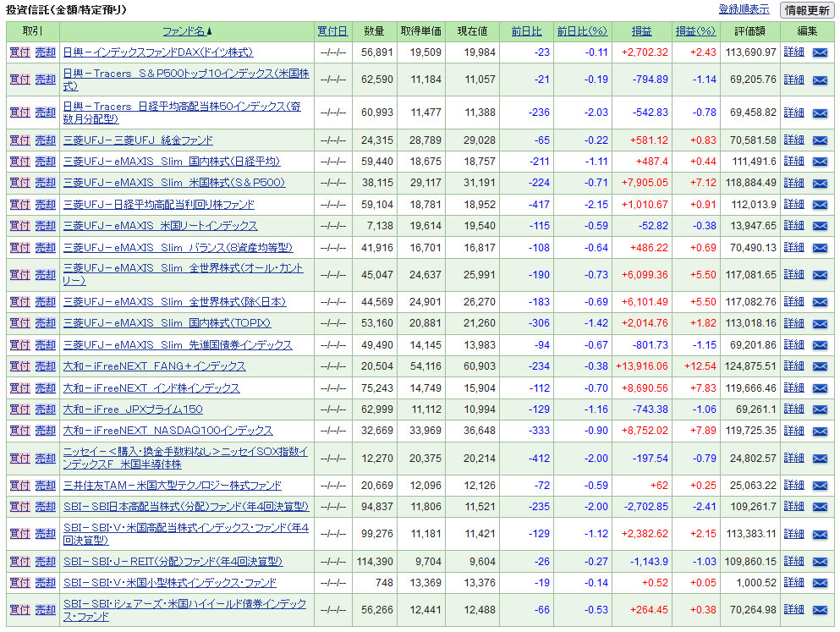Select the 現在値 column header
This screenshot has width=840, height=632.
[x=472, y=31]
